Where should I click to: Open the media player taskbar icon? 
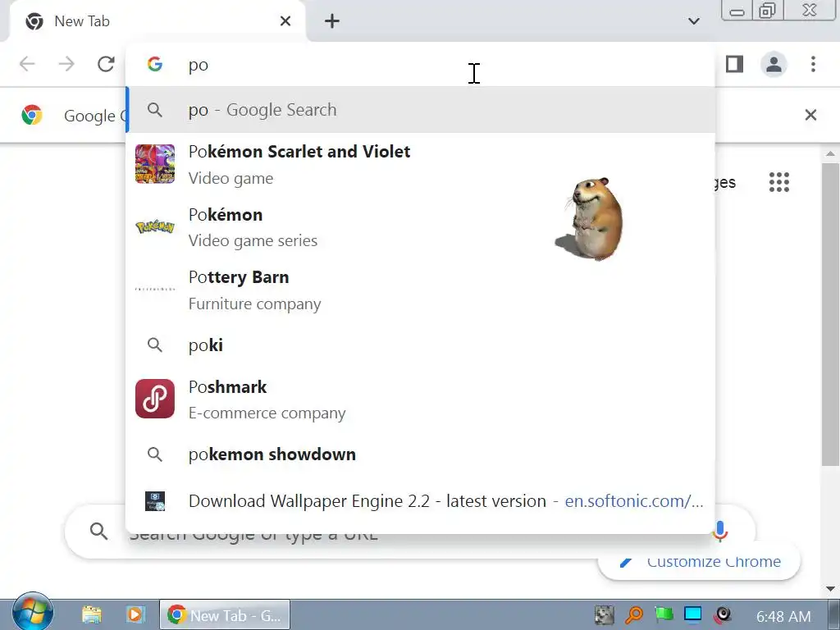(x=135, y=614)
